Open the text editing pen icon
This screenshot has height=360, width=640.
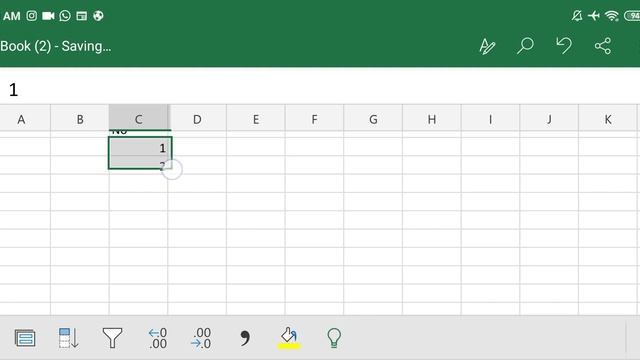[x=487, y=46]
